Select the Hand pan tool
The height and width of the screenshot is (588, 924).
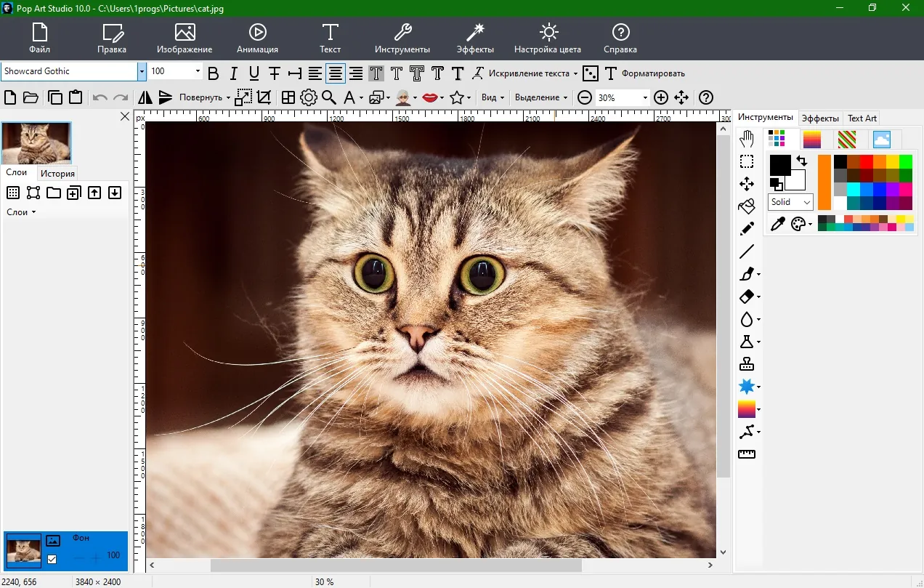coord(747,139)
